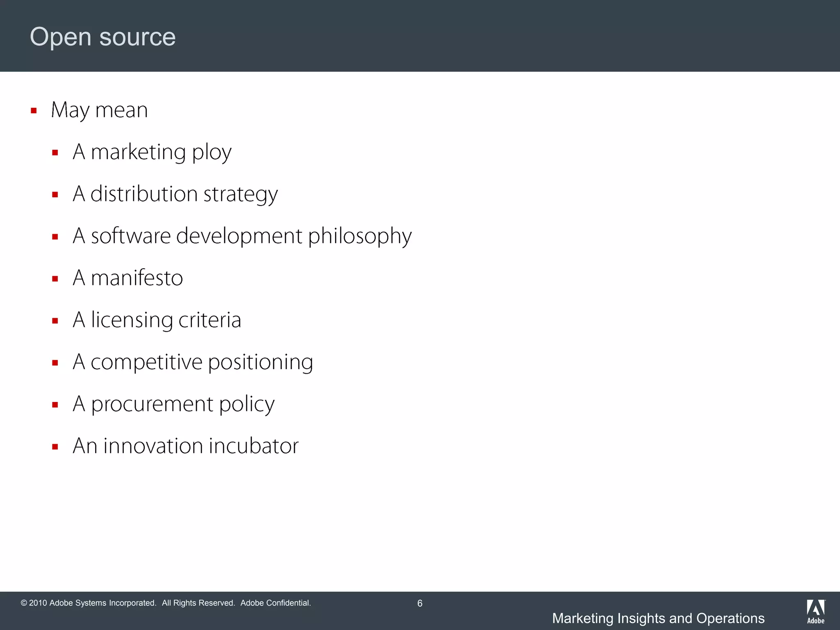Click the bullet next to A marketing ploy
This screenshot has width=840, height=630.
tap(55, 153)
